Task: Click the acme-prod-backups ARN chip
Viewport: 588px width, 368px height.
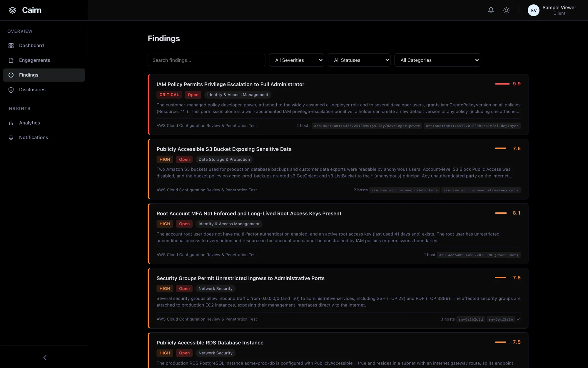Action: click(x=405, y=190)
